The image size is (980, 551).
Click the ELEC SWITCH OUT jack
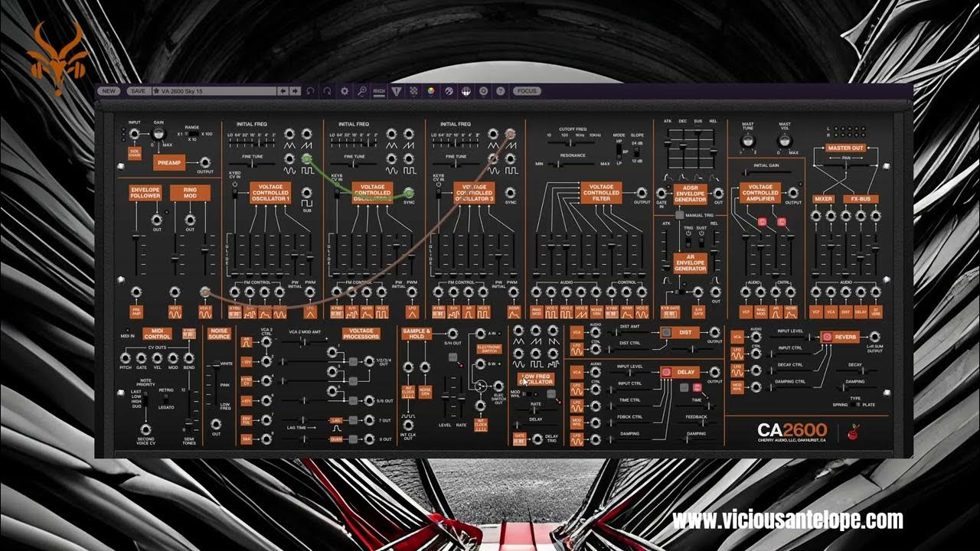pyautogui.click(x=497, y=386)
